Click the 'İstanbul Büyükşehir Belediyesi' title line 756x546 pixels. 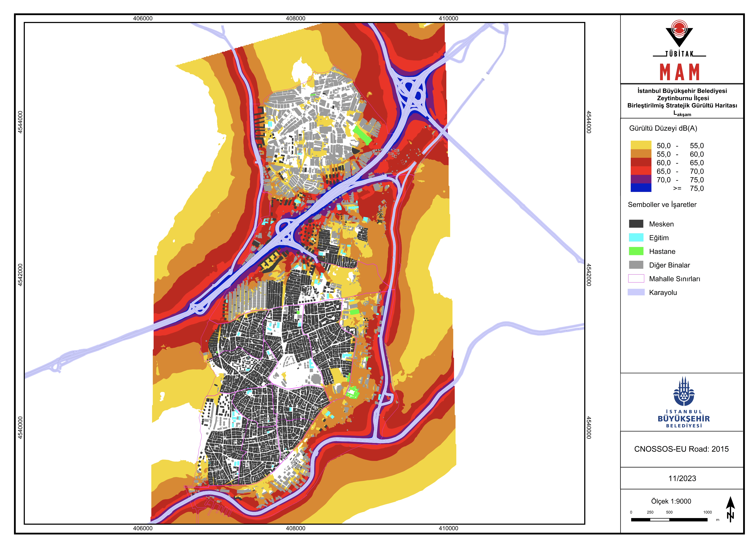click(x=682, y=91)
